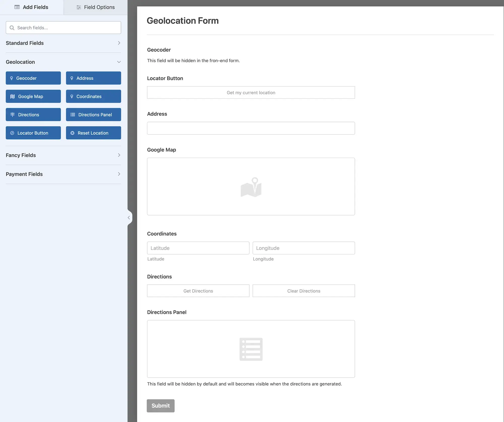Add the Coordinates field pin icon
Viewport: 504px width, 422px height.
point(72,96)
